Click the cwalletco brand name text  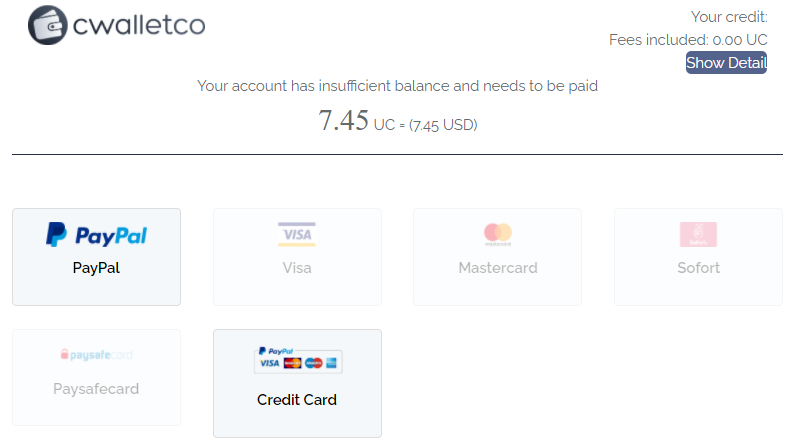(138, 25)
